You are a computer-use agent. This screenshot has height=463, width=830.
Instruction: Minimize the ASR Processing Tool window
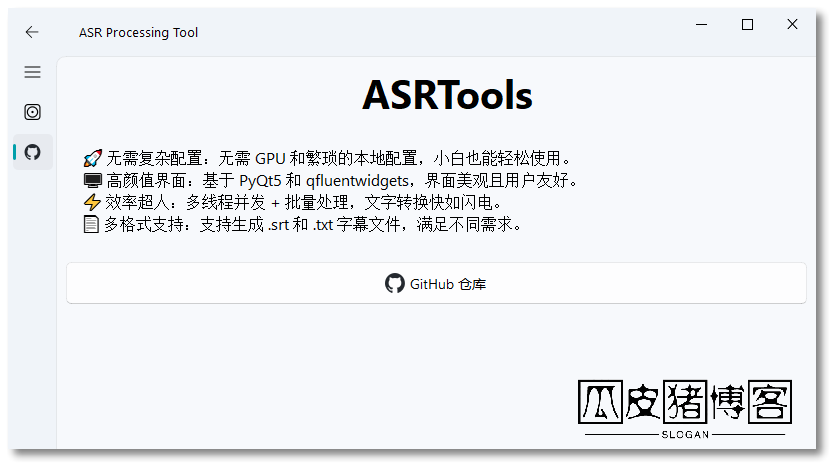[x=701, y=24]
